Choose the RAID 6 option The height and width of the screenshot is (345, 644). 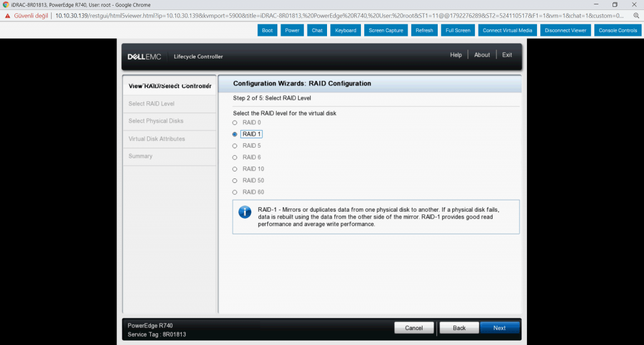click(235, 157)
